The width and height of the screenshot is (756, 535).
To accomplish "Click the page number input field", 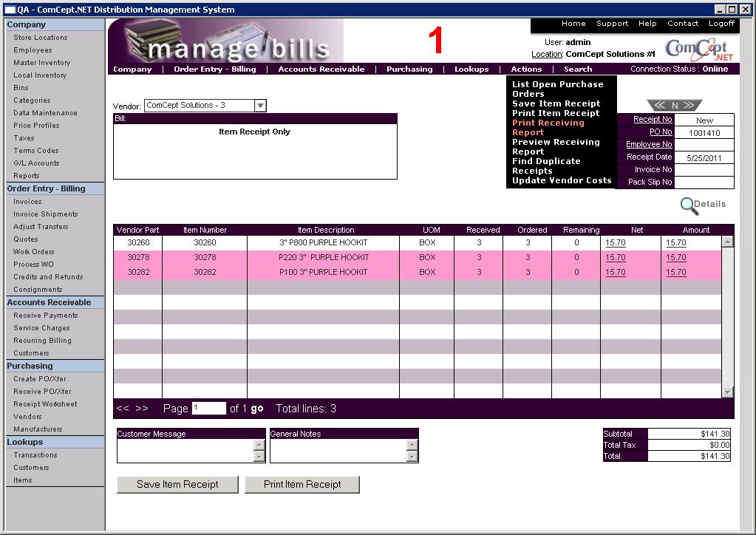I will pyautogui.click(x=208, y=409).
